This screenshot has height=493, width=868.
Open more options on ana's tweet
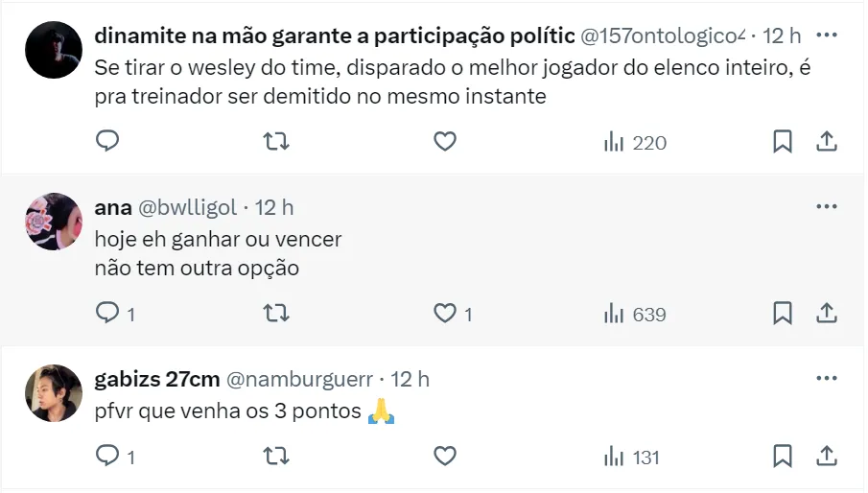[x=826, y=206]
